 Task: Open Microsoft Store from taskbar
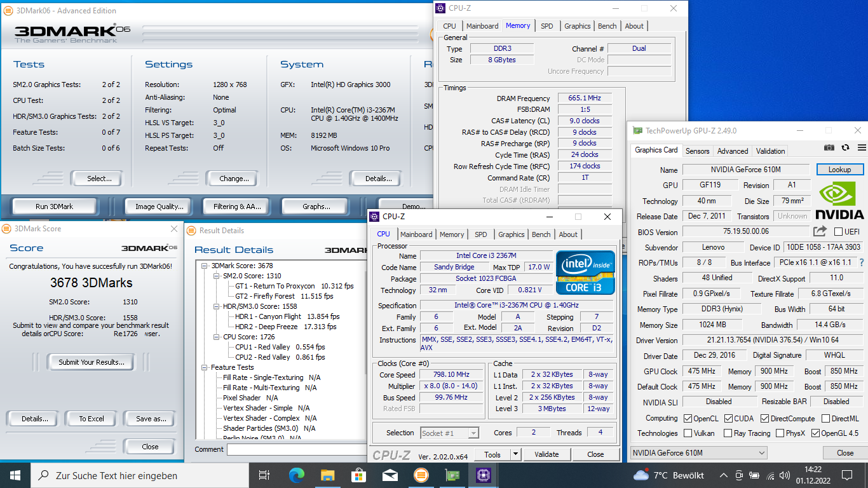[x=358, y=475]
